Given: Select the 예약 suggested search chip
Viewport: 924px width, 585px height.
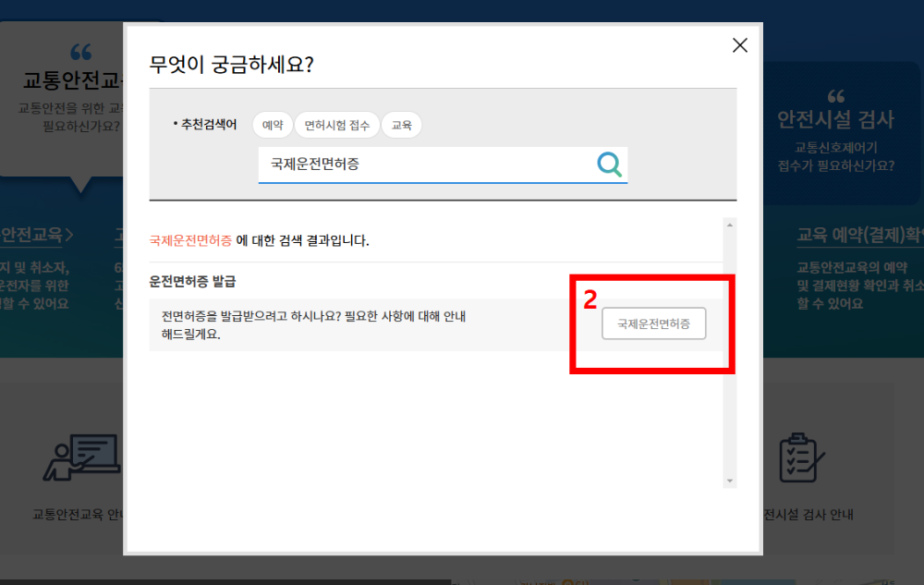Looking at the screenshot, I should 273,124.
